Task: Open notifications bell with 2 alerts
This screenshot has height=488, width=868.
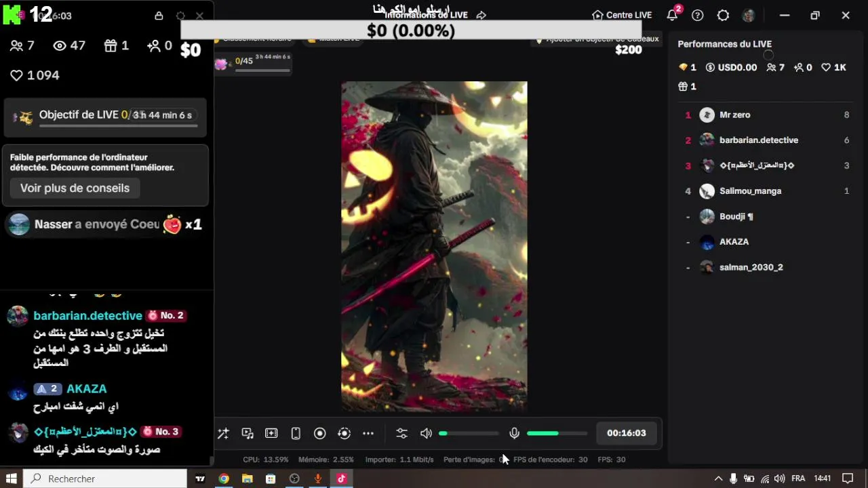Action: [673, 14]
